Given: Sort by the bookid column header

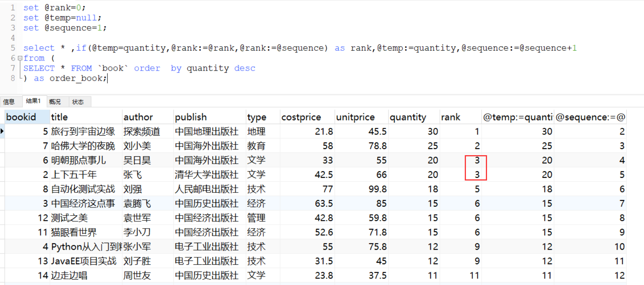Looking at the screenshot, I should tap(27, 117).
